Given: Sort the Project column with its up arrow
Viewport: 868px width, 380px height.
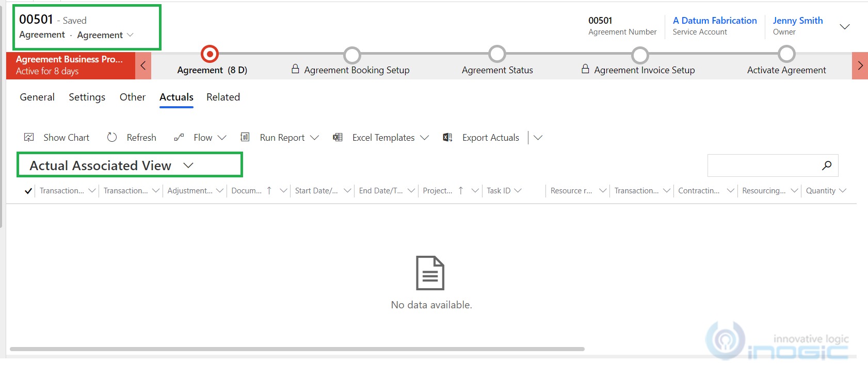Looking at the screenshot, I should 461,191.
